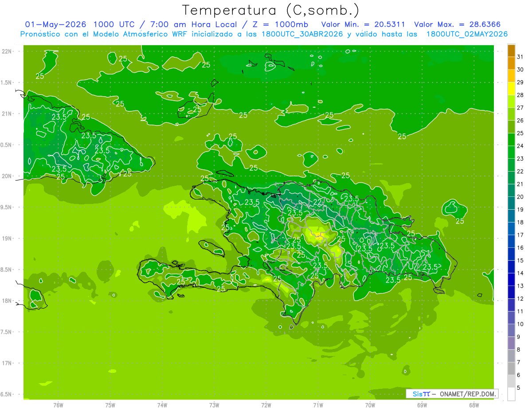Click the dark orange swatch above 31
The height and width of the screenshot is (411, 532).
pyautogui.click(x=511, y=51)
